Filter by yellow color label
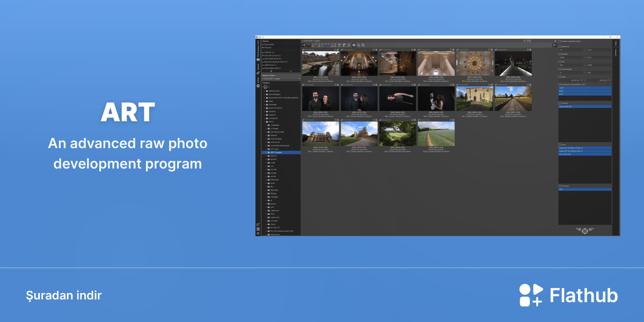Screen dimensions: 644x322 click(319, 46)
